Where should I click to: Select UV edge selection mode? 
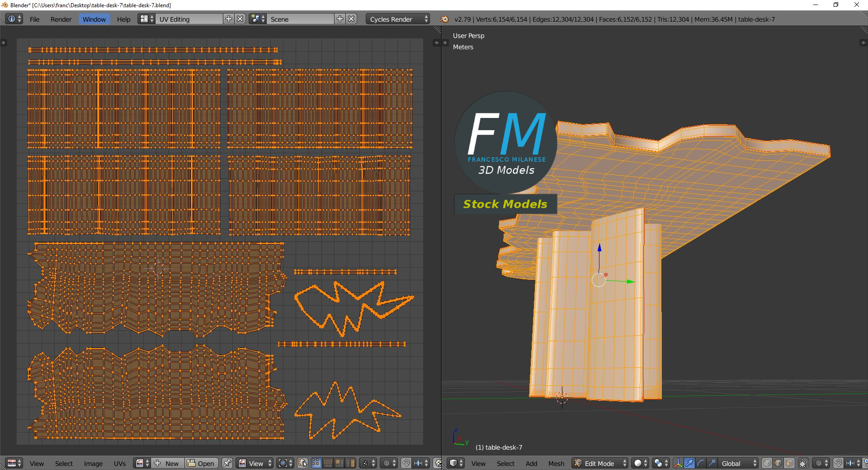click(328, 463)
